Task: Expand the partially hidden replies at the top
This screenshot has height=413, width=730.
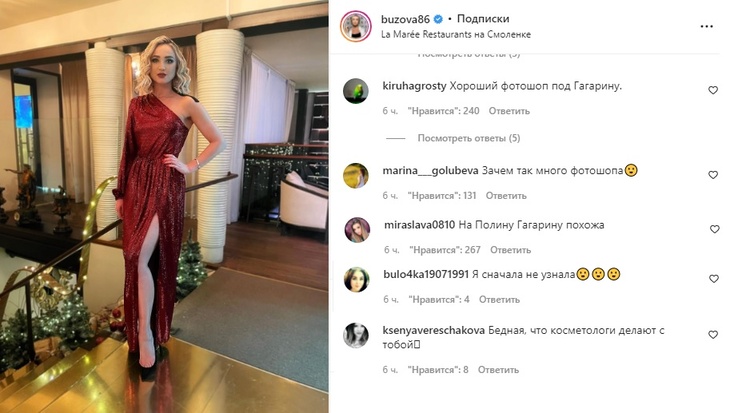Action: [x=469, y=54]
